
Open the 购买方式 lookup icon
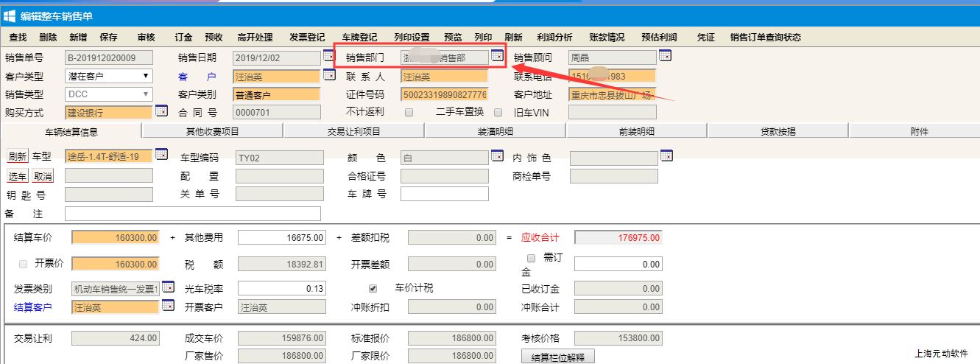click(x=161, y=111)
